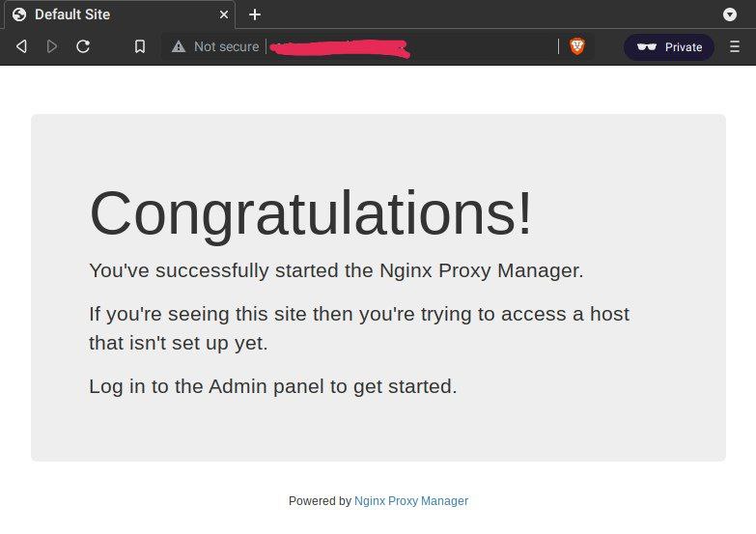Open the browser hamburger menu

(735, 46)
